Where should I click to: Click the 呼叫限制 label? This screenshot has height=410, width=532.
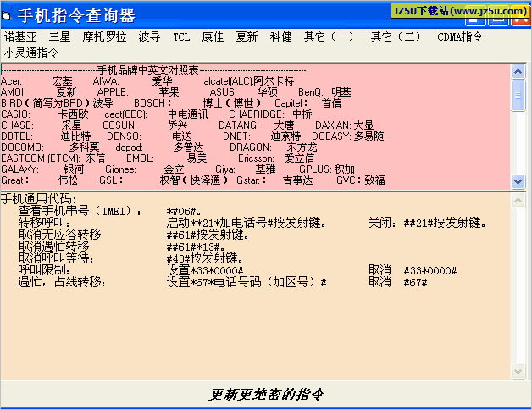(44, 270)
